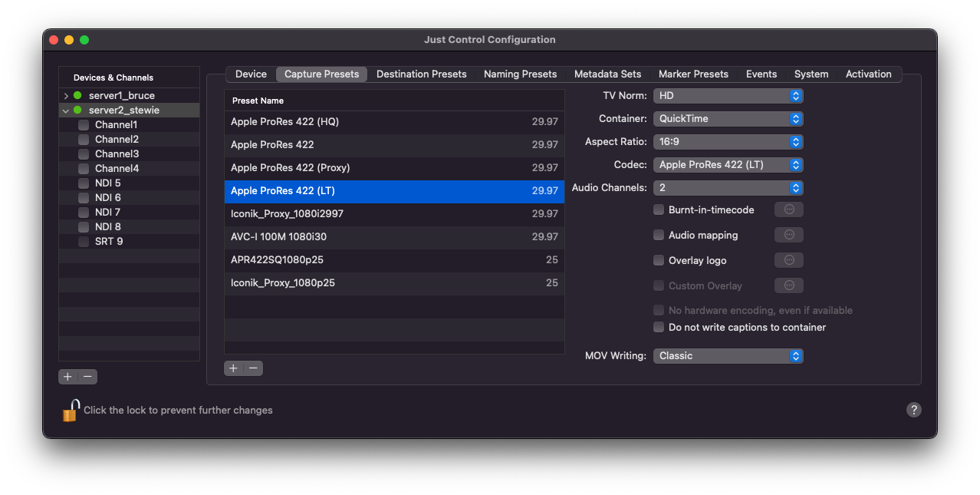Click the server2_stewie green status indicator
Screen dimensions: 980x495
click(77, 111)
